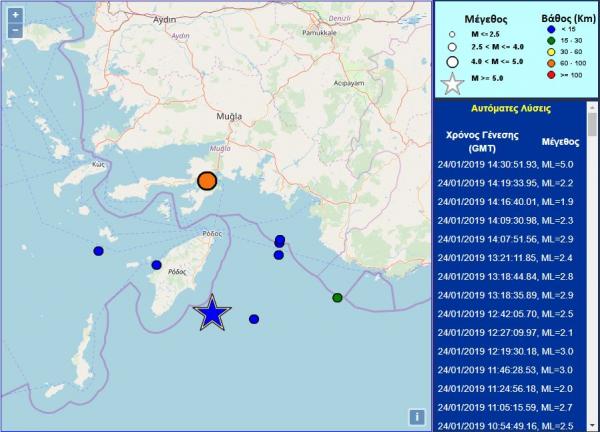Open the 11:05:15.59 ML=2.7 entry
The height and width of the screenshot is (432, 600).
point(510,407)
